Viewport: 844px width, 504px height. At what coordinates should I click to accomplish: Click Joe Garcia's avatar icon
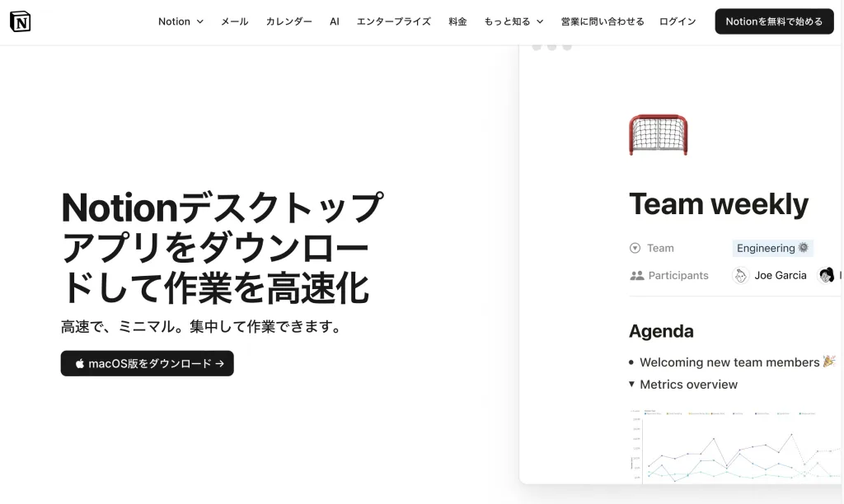[741, 276]
